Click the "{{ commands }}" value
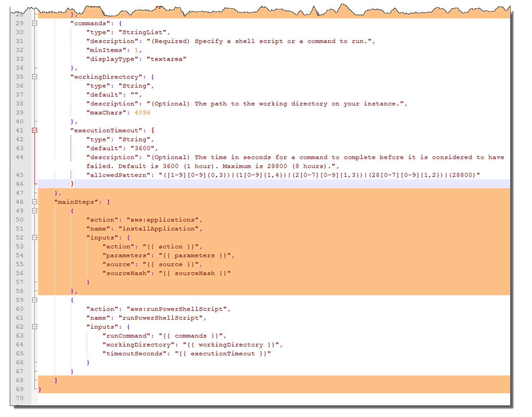The image size is (532, 417). pyautogui.click(x=190, y=336)
